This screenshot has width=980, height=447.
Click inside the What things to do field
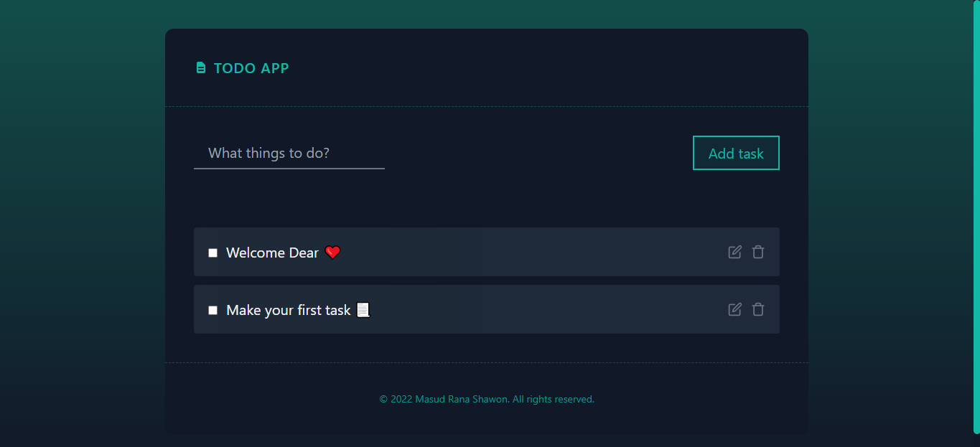(x=287, y=153)
